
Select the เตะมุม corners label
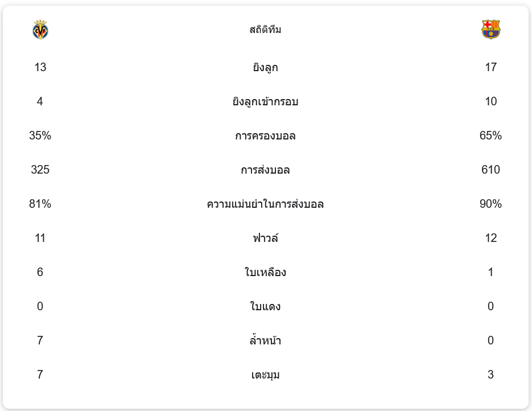265,375
